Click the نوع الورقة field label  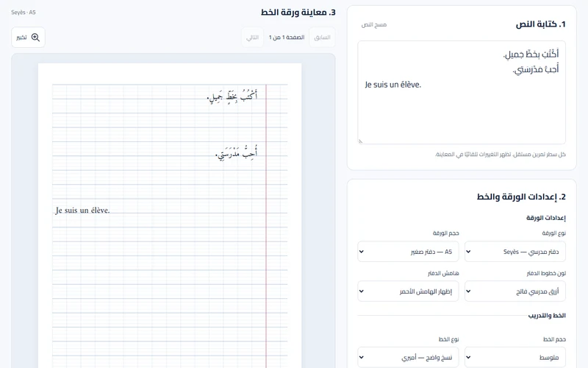click(x=554, y=233)
